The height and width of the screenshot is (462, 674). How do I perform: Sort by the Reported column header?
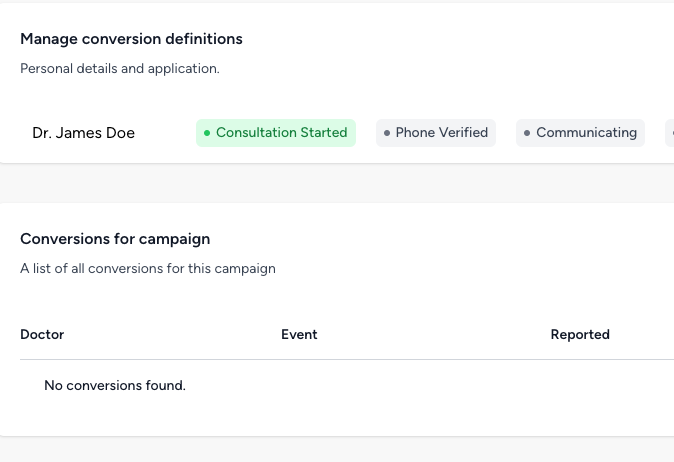click(x=580, y=335)
